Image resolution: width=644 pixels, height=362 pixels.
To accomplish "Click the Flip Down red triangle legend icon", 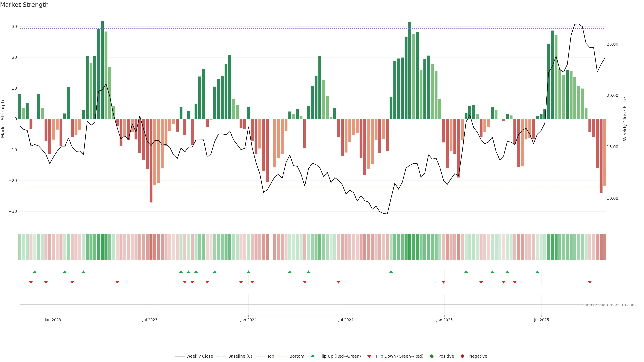I will [369, 356].
